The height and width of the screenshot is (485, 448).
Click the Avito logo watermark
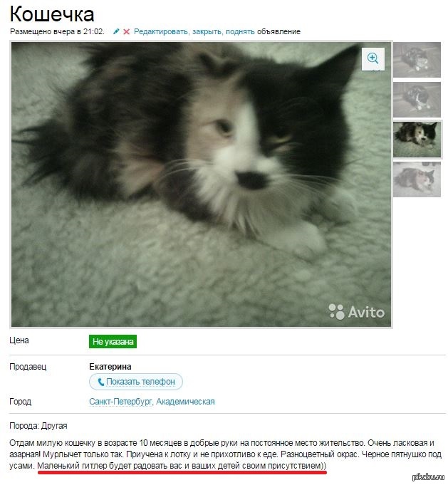click(357, 311)
